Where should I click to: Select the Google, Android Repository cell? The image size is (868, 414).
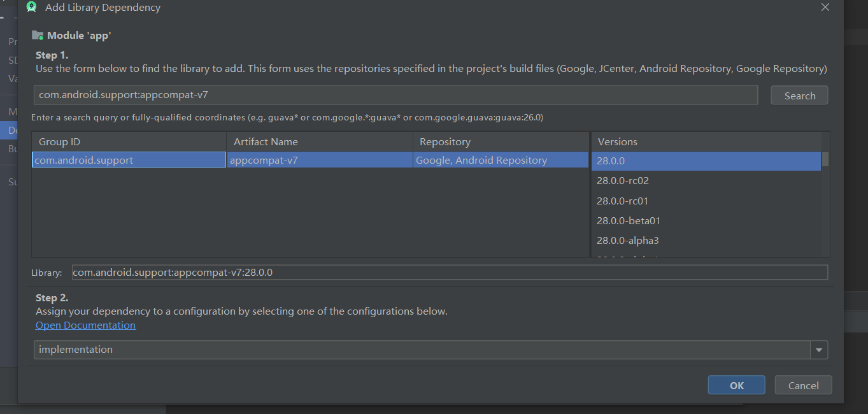pos(501,160)
